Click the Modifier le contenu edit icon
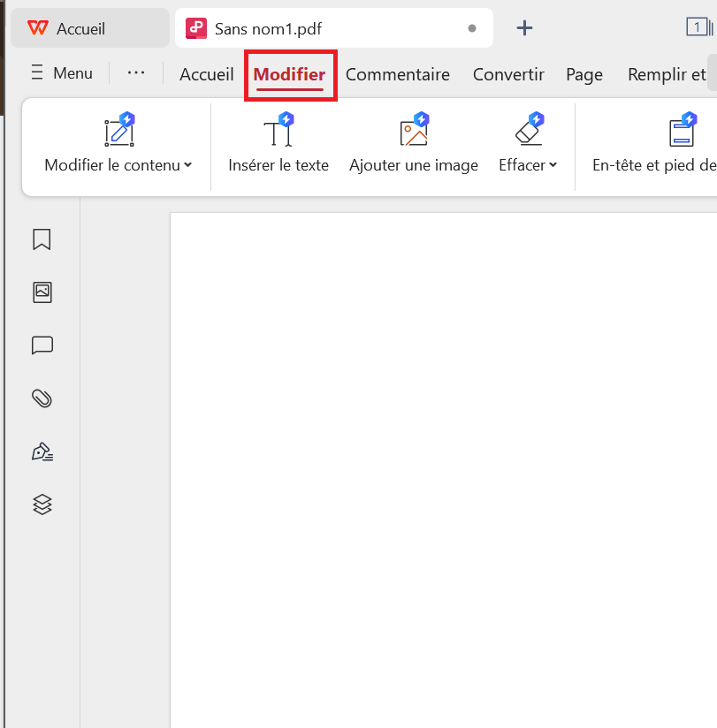The width and height of the screenshot is (717, 728). click(119, 130)
